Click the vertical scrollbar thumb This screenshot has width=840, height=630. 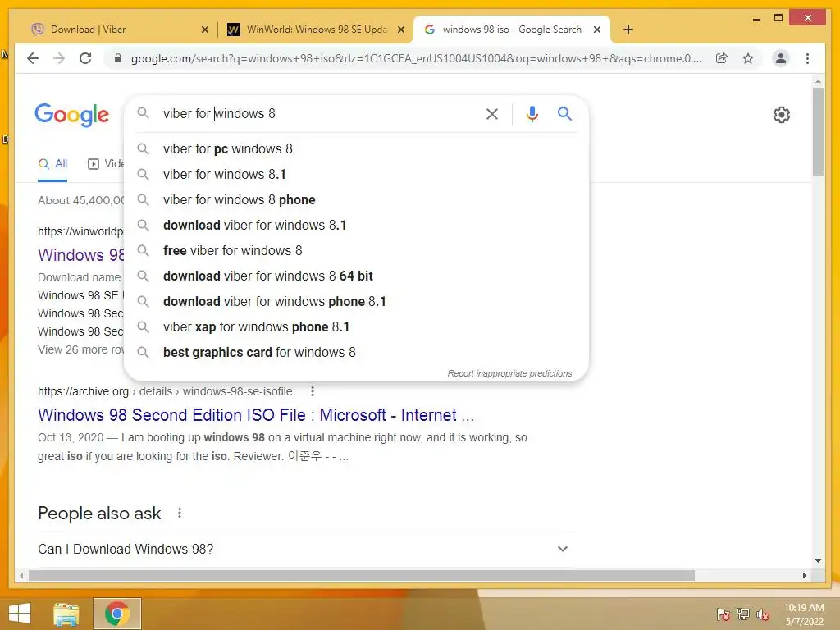point(818,131)
